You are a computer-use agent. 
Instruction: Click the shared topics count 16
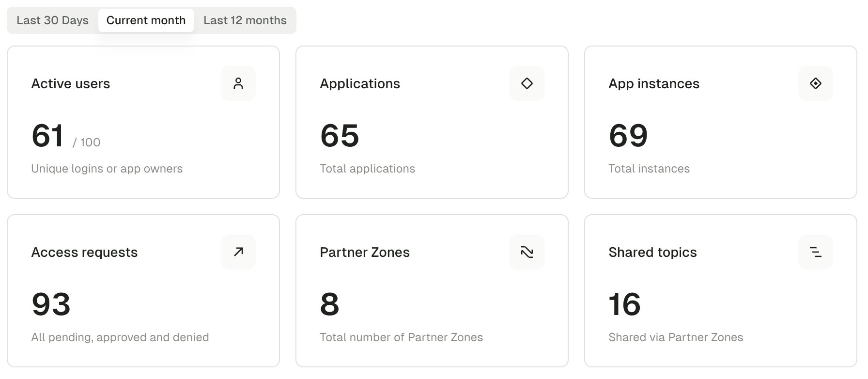[624, 304]
